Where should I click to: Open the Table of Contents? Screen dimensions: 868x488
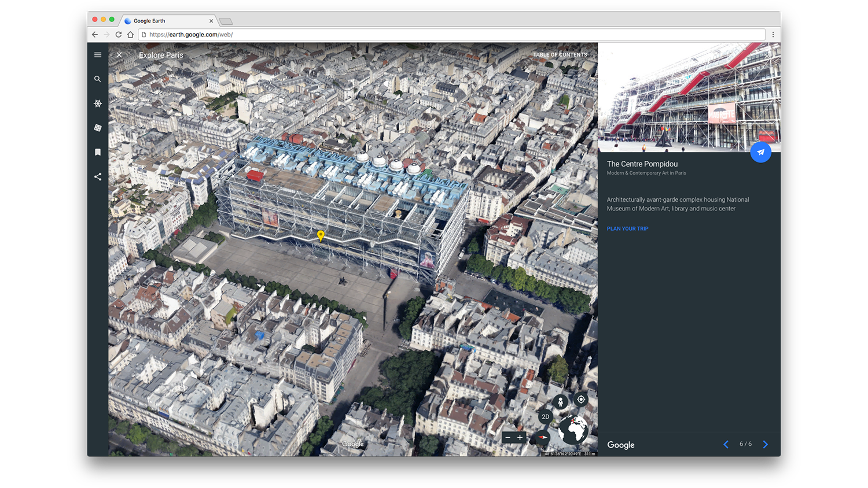coord(560,55)
